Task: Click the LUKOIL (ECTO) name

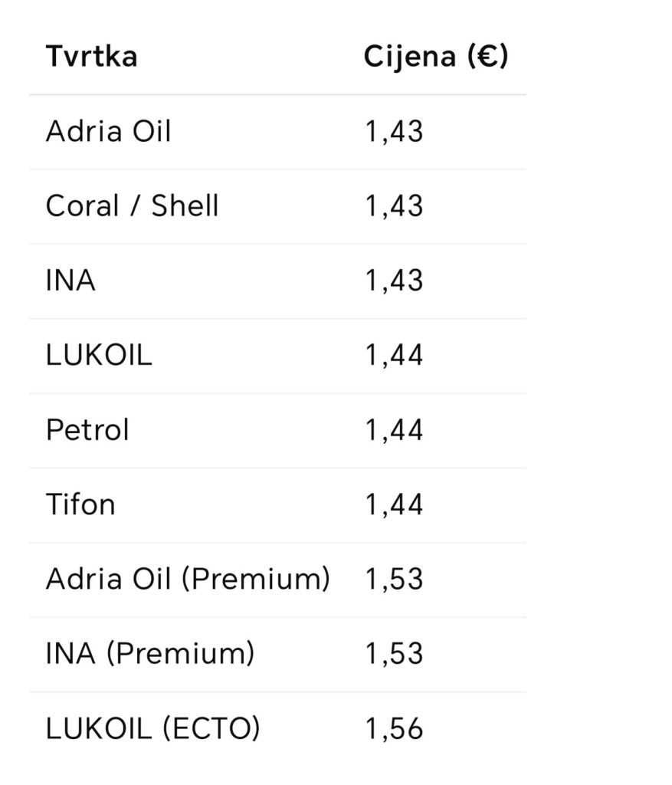Action: click(152, 728)
